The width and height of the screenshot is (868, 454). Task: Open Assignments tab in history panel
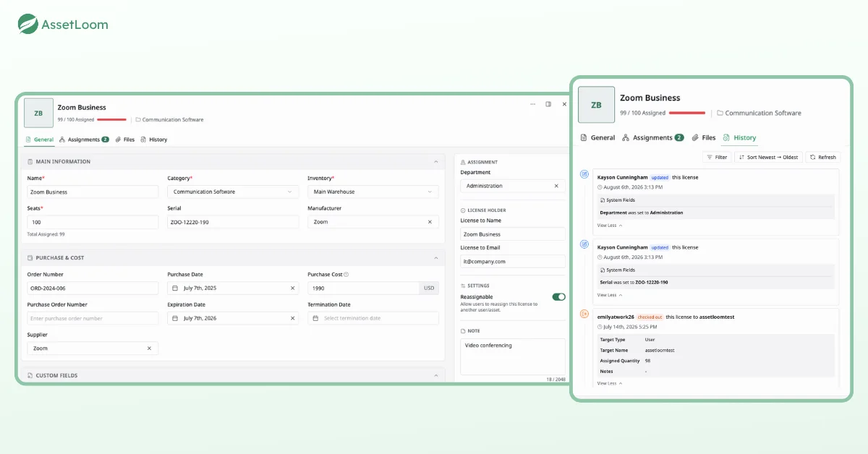point(652,137)
